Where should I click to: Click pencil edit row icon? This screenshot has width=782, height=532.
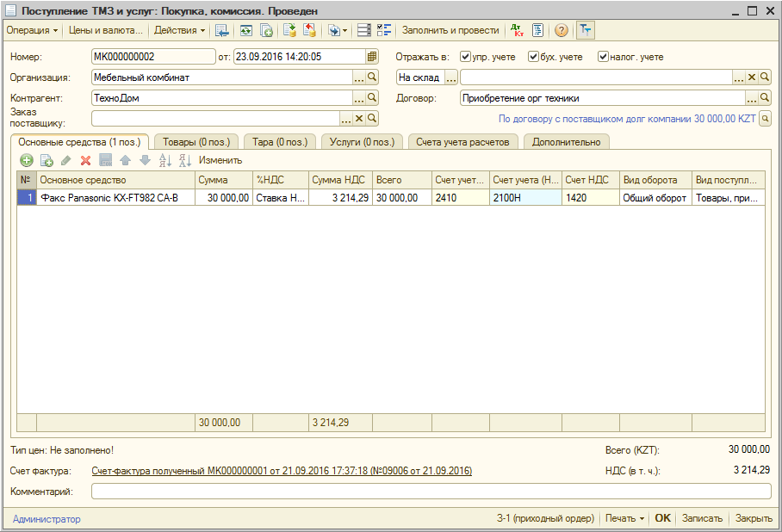tap(66, 160)
